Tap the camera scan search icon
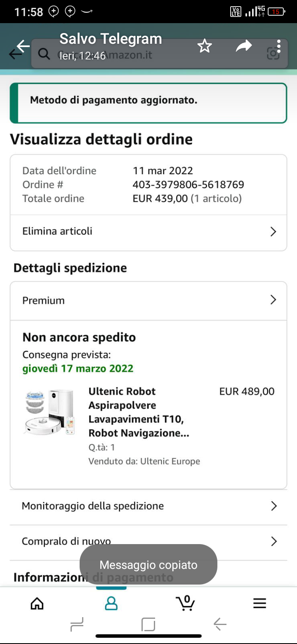297x644 pixels. [273, 54]
